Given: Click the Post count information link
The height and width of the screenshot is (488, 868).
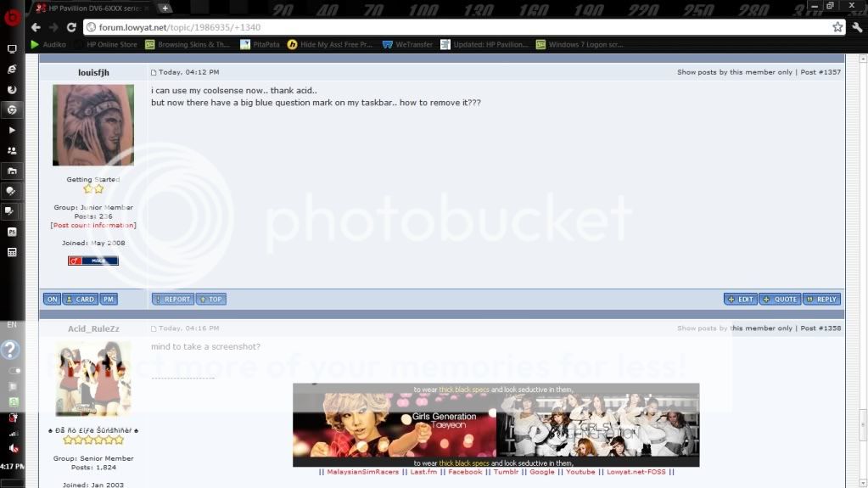Looking at the screenshot, I should coord(93,225).
